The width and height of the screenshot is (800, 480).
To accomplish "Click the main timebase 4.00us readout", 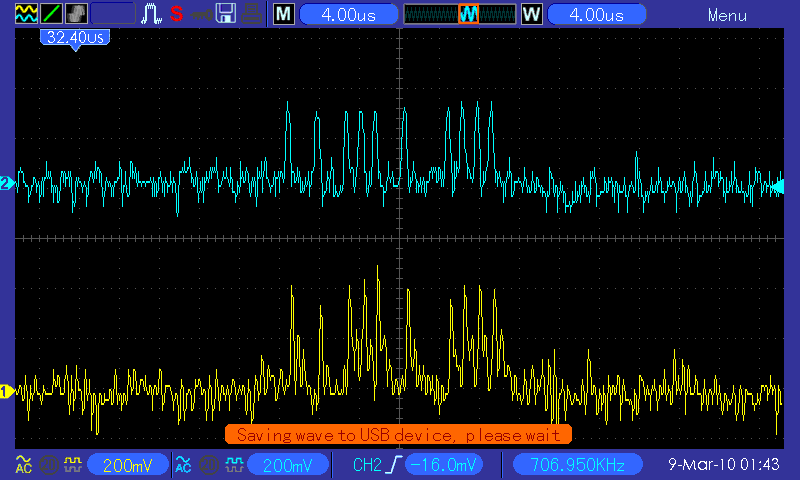I will click(x=348, y=14).
